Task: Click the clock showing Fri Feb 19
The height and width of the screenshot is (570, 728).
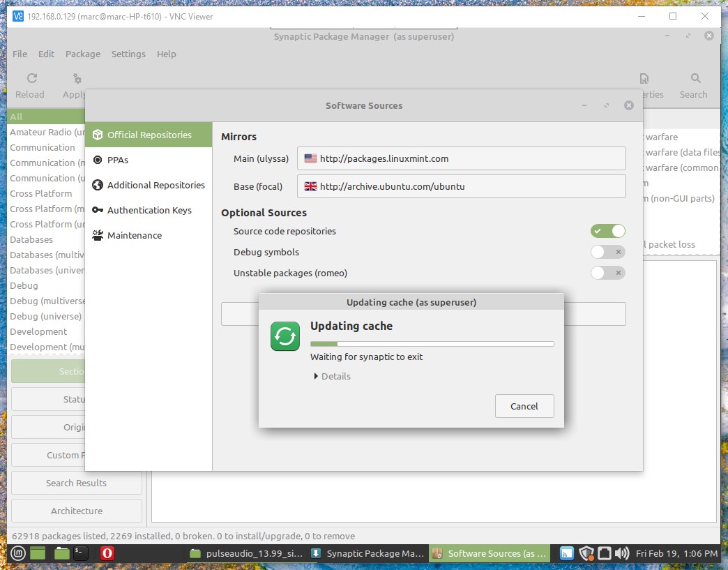Action: (676, 553)
